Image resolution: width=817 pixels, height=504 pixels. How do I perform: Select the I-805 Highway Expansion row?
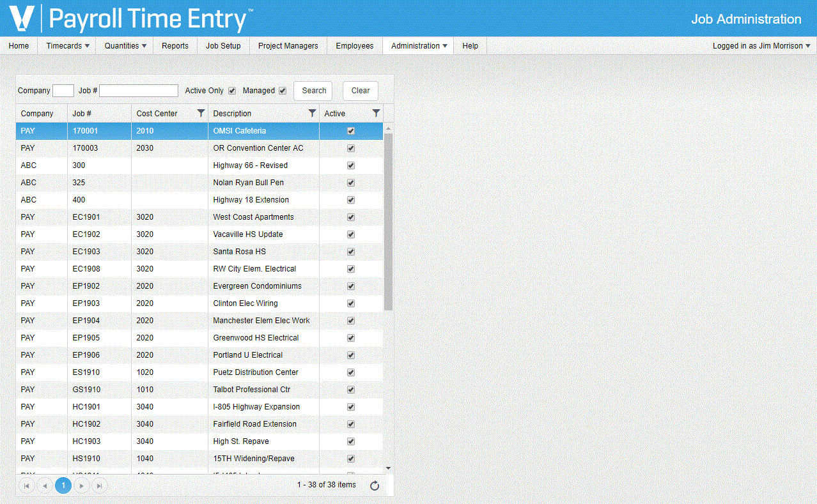point(199,407)
